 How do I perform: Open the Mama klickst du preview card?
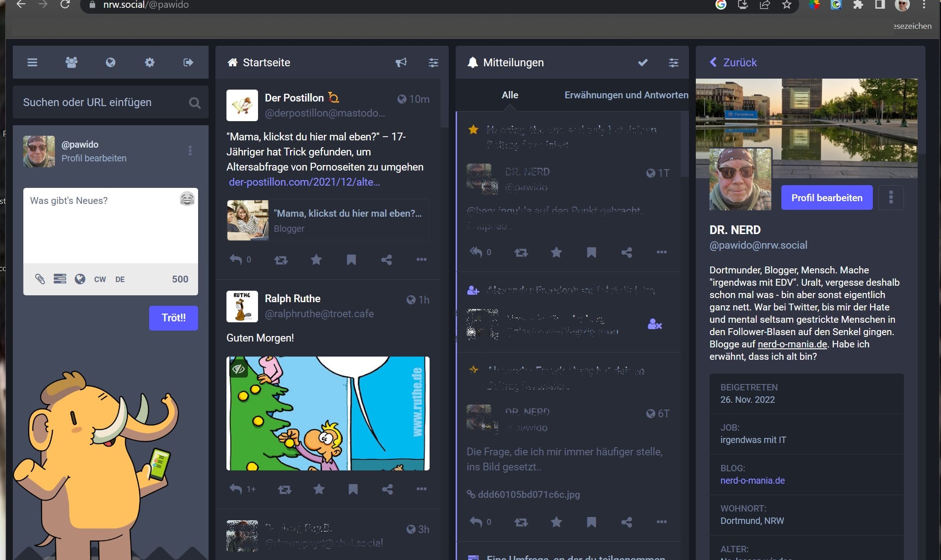(328, 220)
